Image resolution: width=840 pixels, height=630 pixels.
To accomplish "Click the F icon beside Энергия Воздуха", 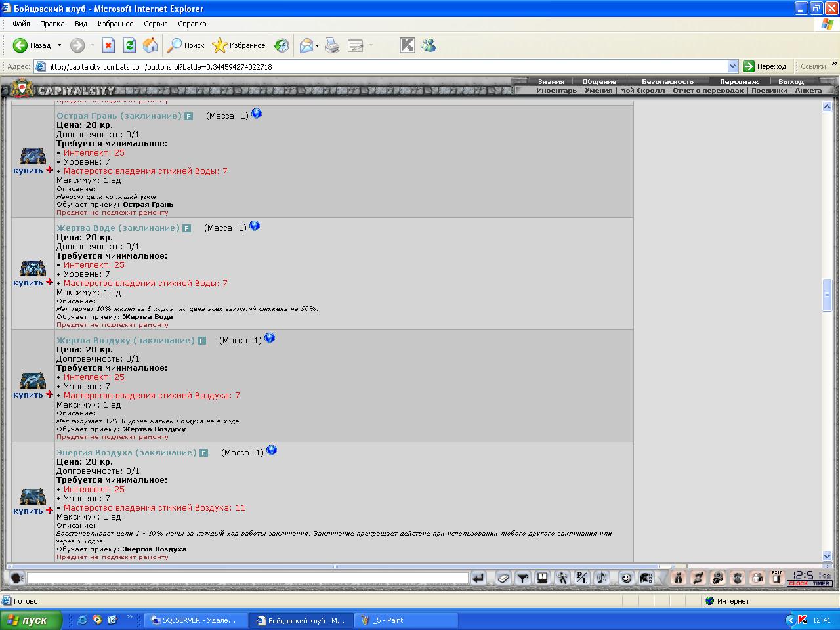I will coord(204,453).
